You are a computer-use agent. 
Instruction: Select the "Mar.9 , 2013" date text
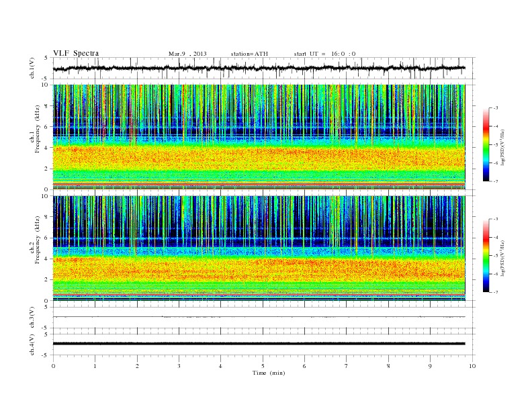click(187, 54)
